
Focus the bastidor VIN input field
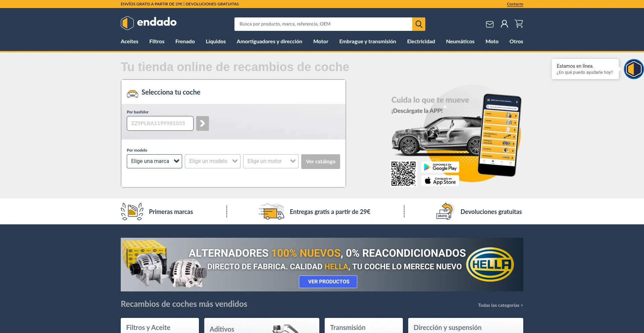(160, 123)
